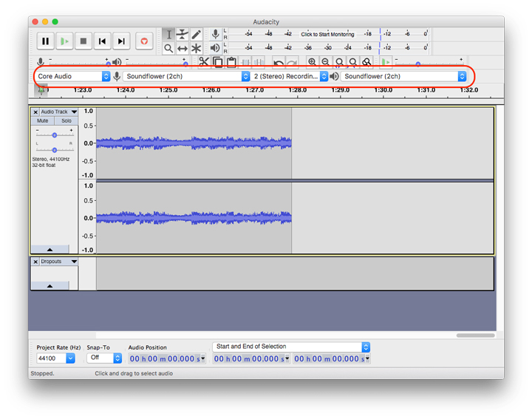The width and height of the screenshot is (532, 419).
Task: Open the 2 (Stereo) Recording channels dropdown
Action: tap(290, 76)
